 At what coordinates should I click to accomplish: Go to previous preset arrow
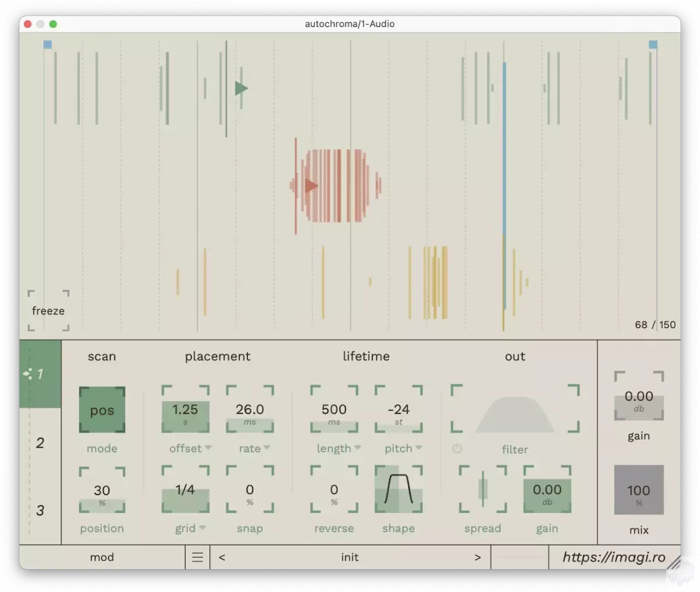click(x=222, y=558)
